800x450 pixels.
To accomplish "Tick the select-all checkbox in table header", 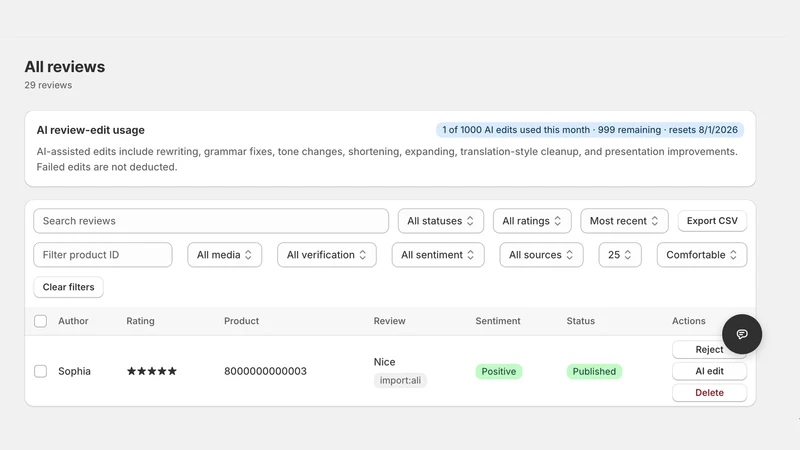I will click(x=40, y=321).
